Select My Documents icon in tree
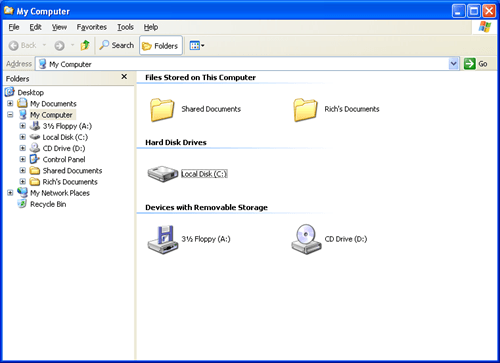Image resolution: width=500 pixels, height=363 pixels. [22, 103]
